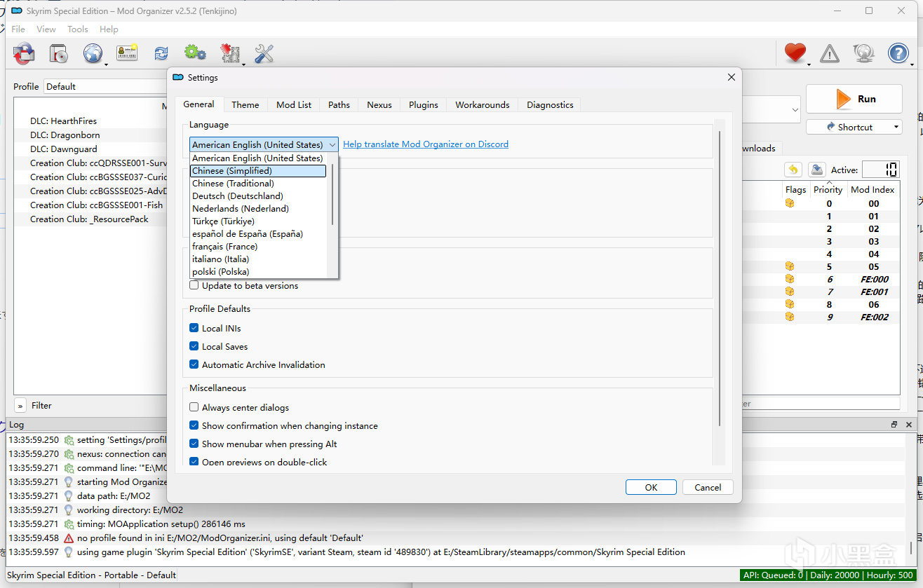Pick français (France) in the language list

[258, 247]
